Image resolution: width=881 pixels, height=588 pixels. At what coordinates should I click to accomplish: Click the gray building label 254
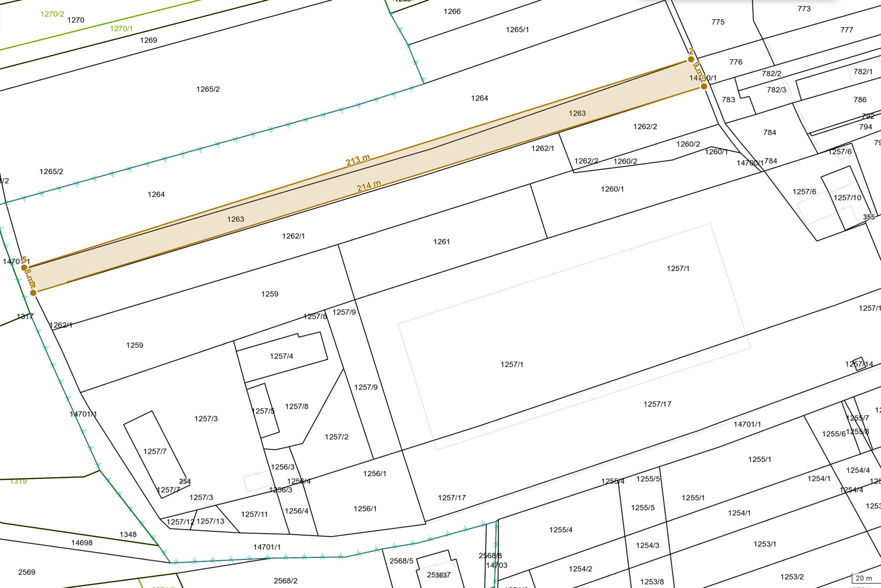tap(184, 482)
